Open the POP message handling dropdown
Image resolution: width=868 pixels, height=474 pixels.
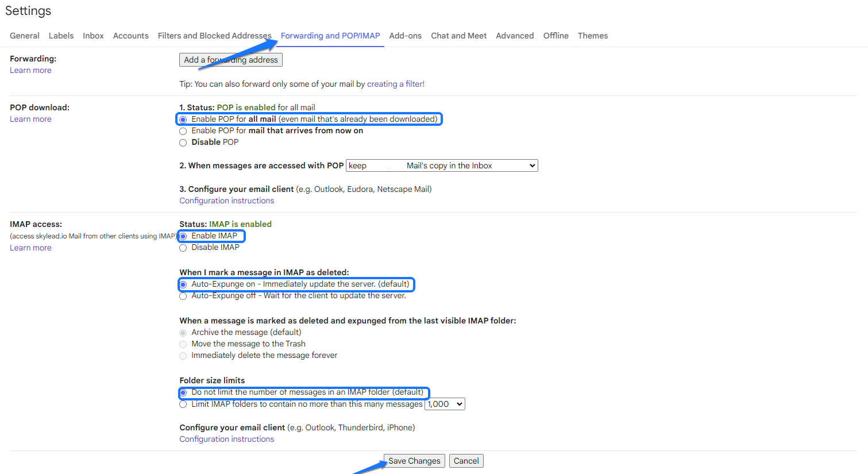click(442, 165)
